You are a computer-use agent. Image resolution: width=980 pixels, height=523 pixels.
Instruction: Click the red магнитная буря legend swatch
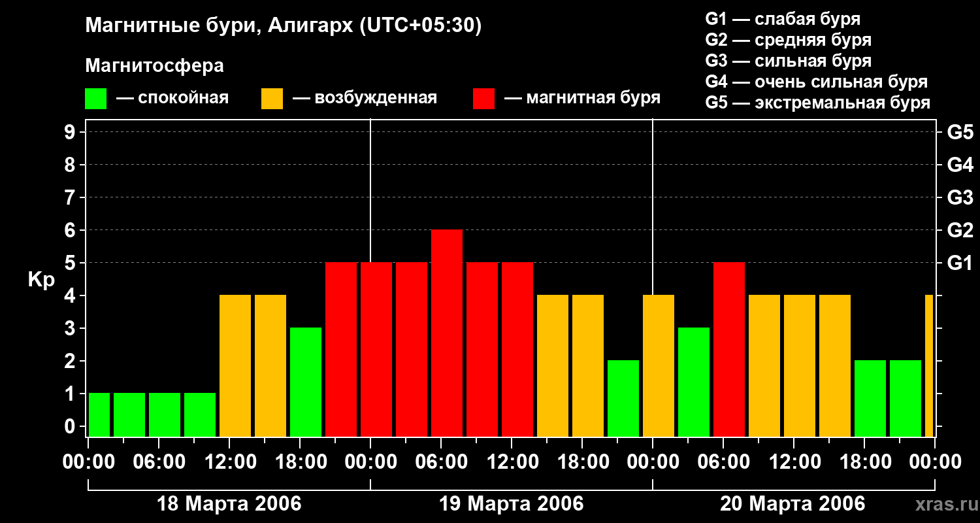[484, 99]
